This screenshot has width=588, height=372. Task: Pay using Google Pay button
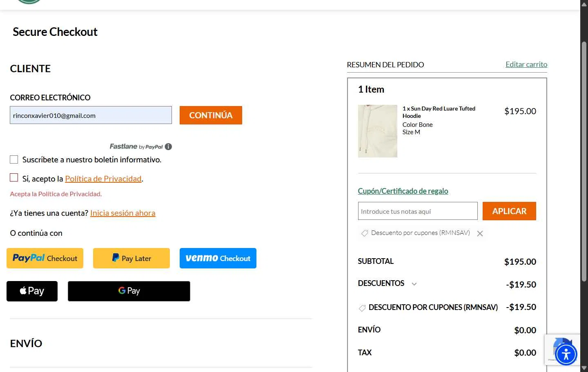pyautogui.click(x=129, y=291)
